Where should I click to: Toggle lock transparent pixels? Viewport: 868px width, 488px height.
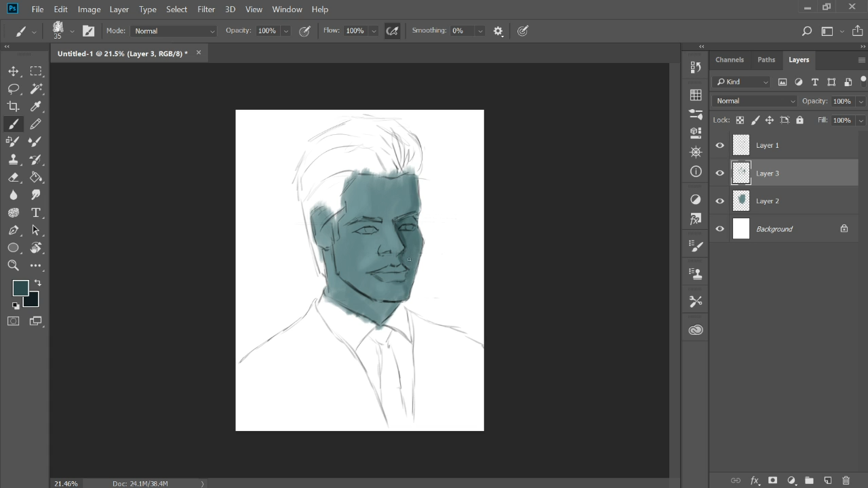point(740,120)
